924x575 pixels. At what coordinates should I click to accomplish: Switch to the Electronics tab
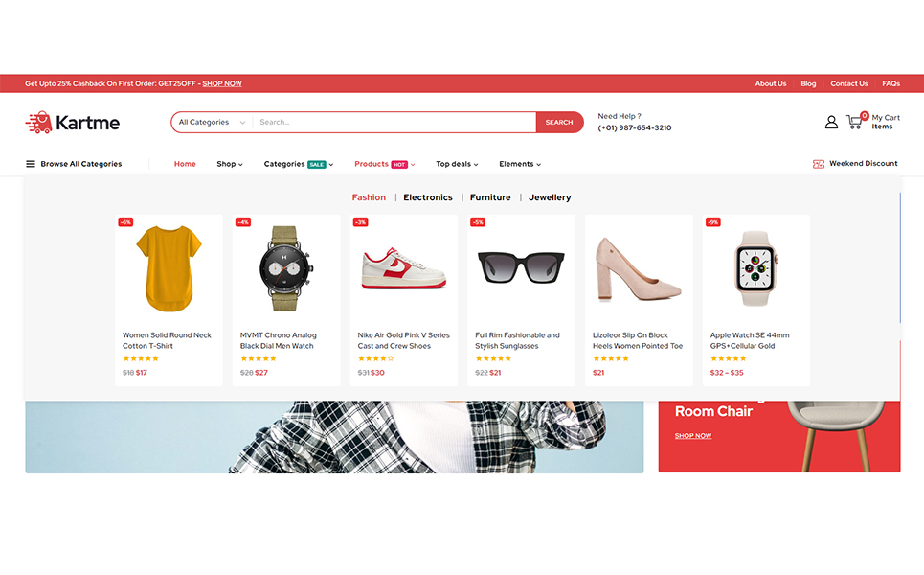pos(428,197)
